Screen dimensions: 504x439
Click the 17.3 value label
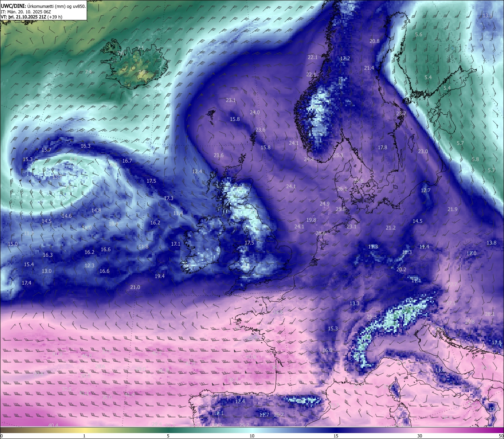[169, 198]
